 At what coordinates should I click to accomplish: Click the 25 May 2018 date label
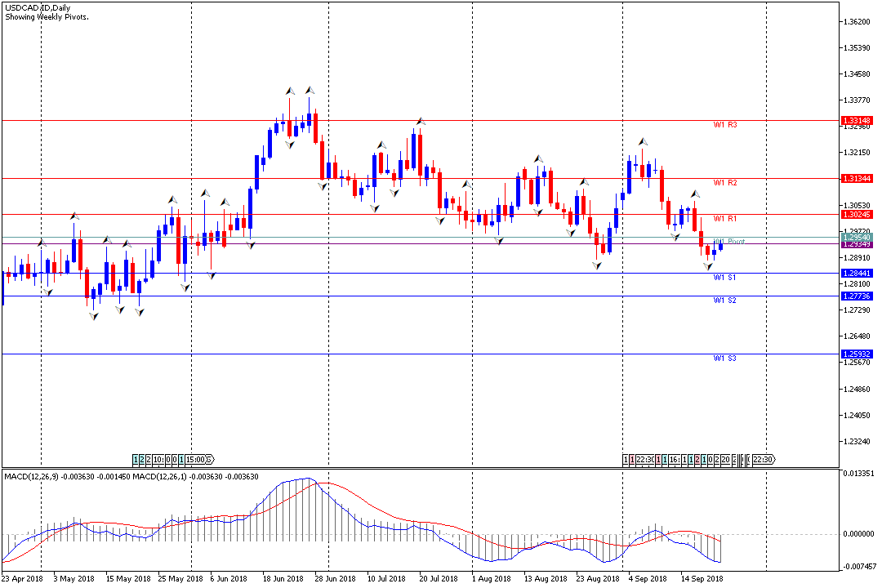[180, 578]
